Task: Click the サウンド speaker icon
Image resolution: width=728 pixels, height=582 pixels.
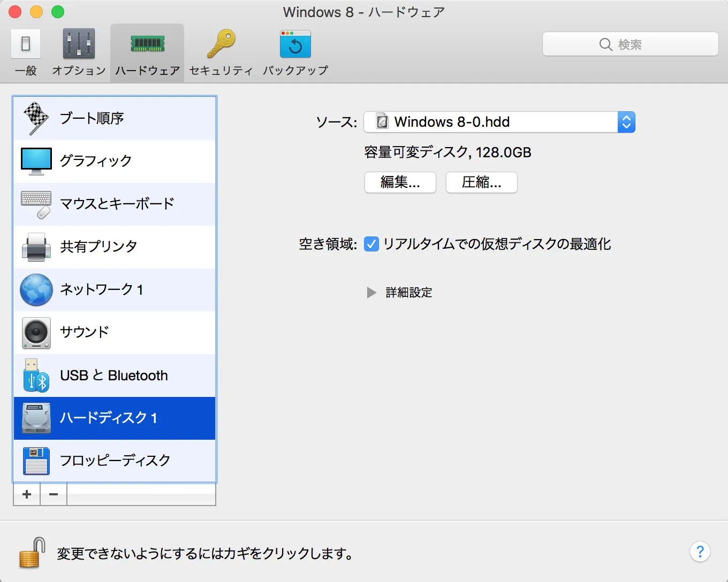Action: click(36, 333)
